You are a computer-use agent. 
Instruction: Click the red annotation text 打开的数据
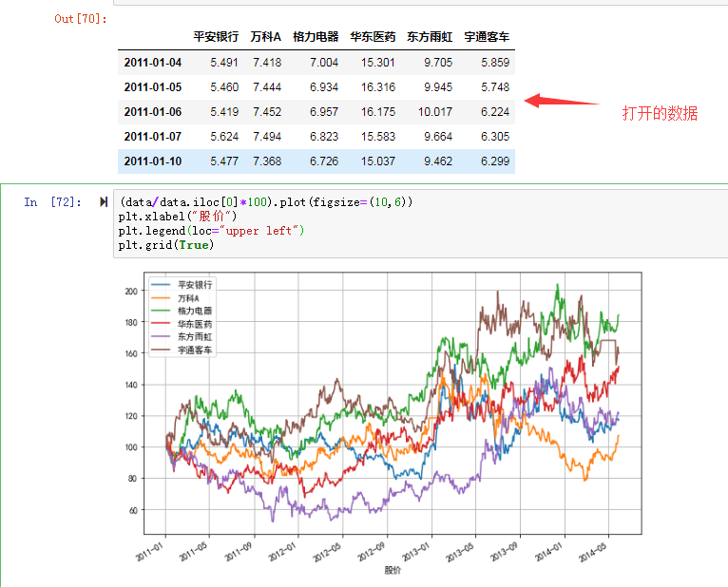pos(660,113)
